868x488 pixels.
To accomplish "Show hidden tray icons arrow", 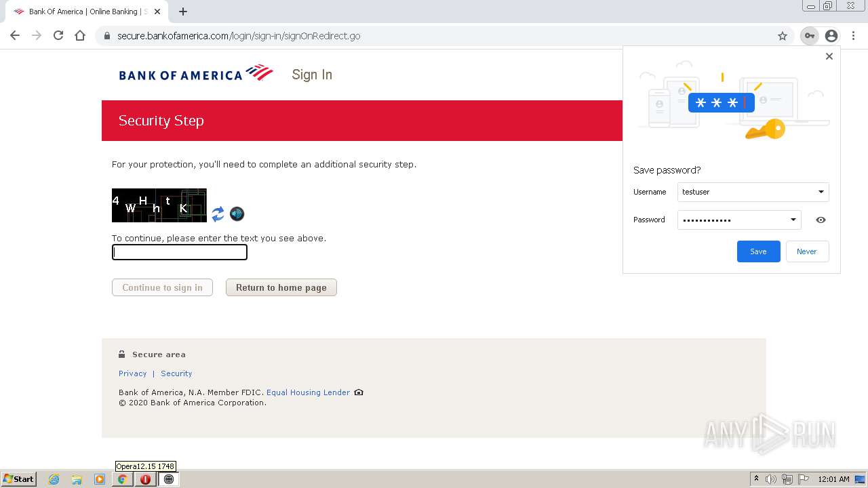I will tap(756, 479).
